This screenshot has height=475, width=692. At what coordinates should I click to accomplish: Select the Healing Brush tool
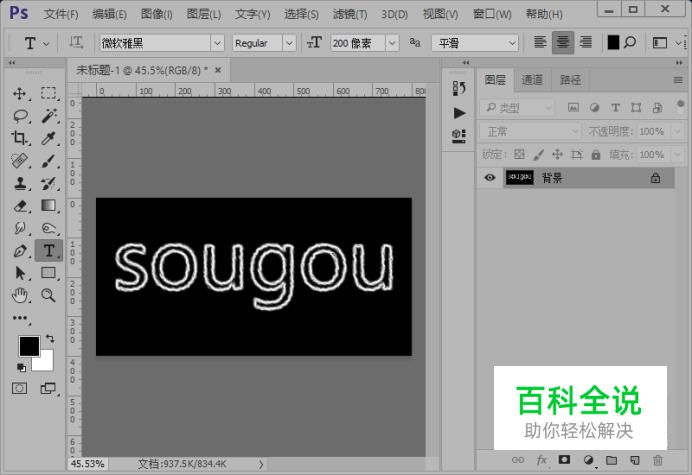19,161
